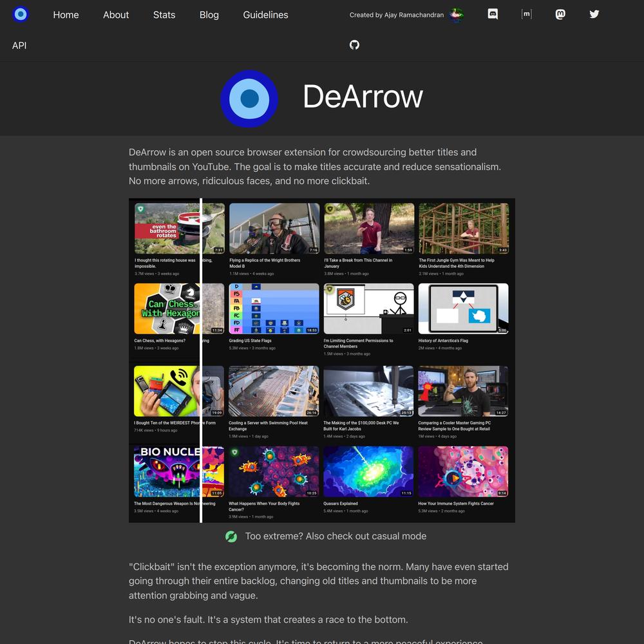Open the Twitter bird icon link
Viewport: 644px width, 644px height.
pyautogui.click(x=594, y=14)
